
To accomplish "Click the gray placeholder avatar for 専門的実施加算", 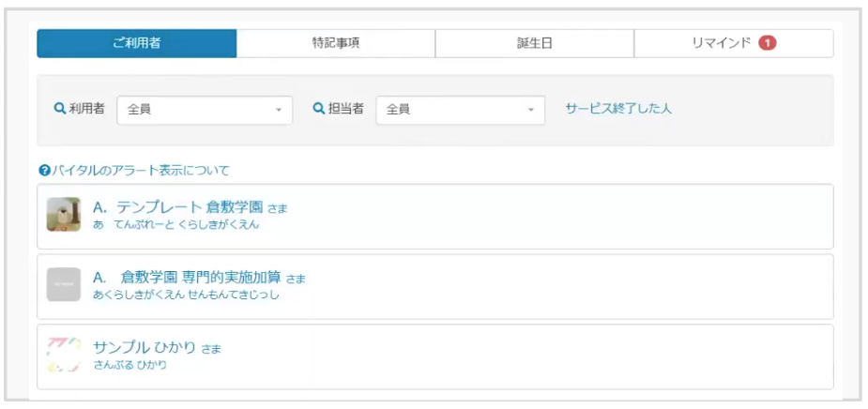I will point(63,284).
